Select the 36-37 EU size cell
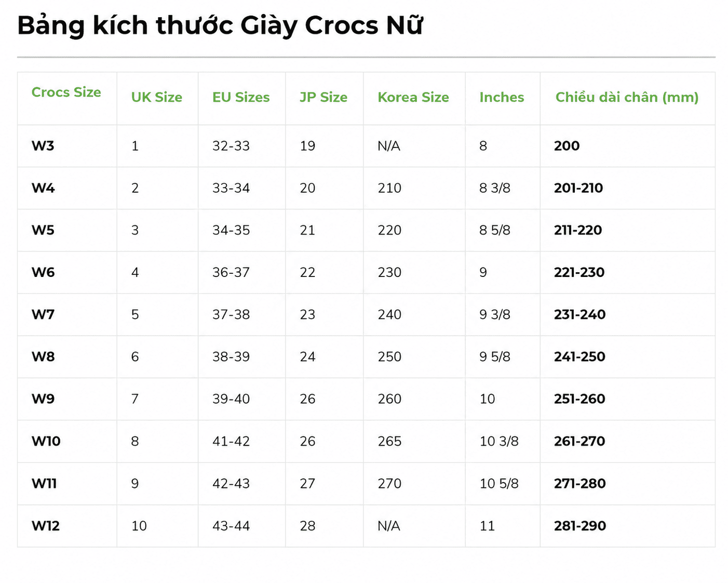Image resolution: width=728 pixels, height=583 pixels. click(x=231, y=272)
